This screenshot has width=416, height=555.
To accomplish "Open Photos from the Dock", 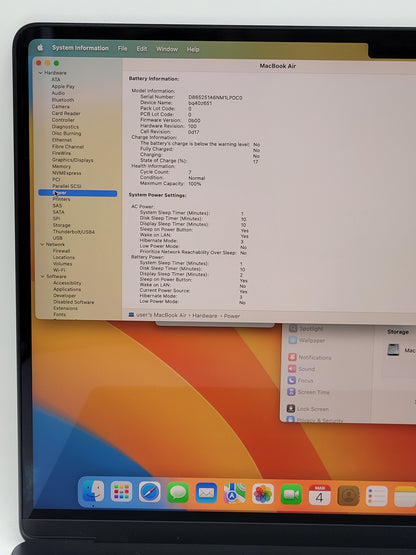I will [x=263, y=494].
